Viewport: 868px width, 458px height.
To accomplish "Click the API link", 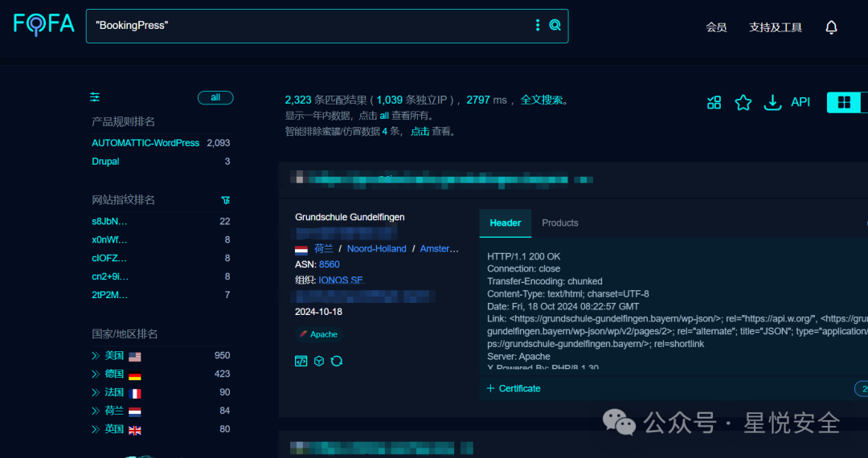I will point(800,102).
